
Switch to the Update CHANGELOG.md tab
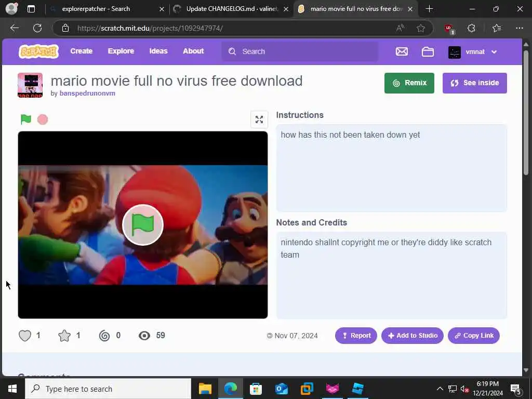pyautogui.click(x=231, y=9)
